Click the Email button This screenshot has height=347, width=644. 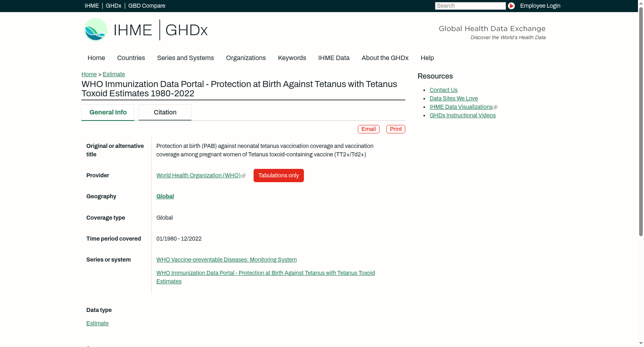(369, 129)
